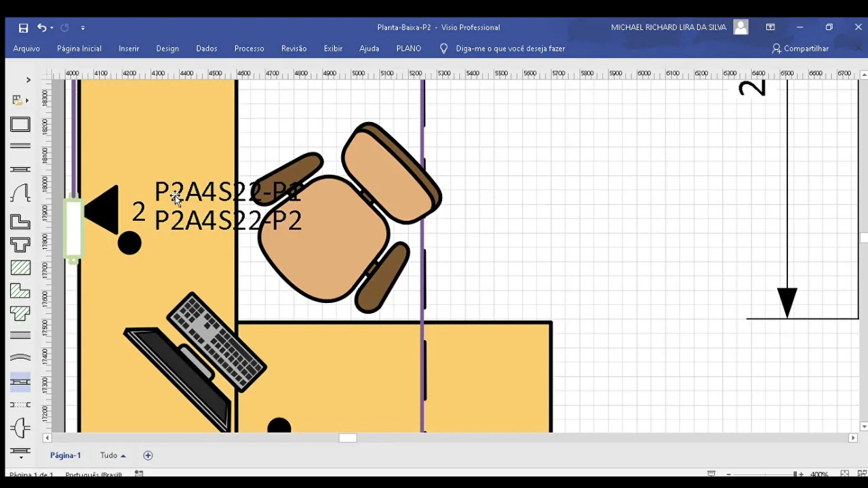The image size is (868, 488).
Task: Undo the last action
Action: point(42,27)
